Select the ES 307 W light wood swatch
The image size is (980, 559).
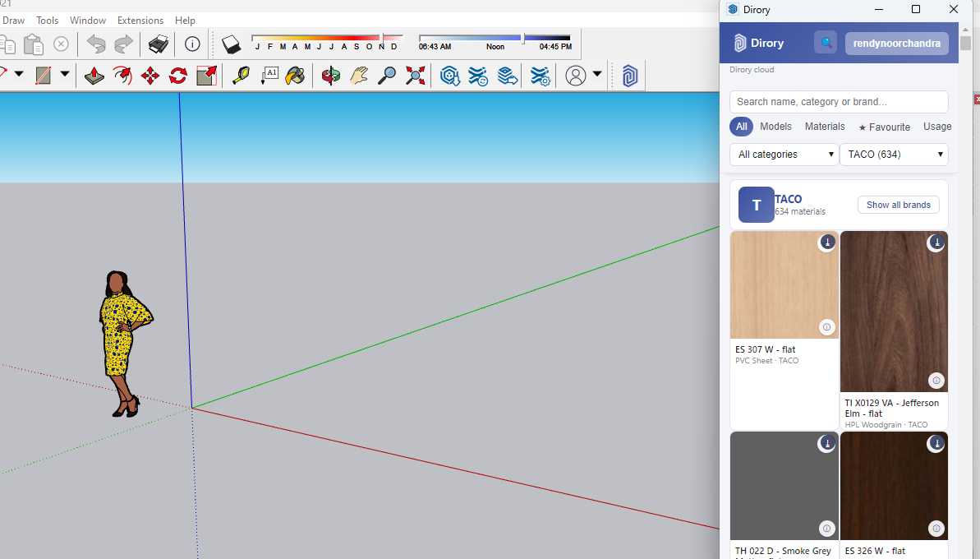[784, 285]
